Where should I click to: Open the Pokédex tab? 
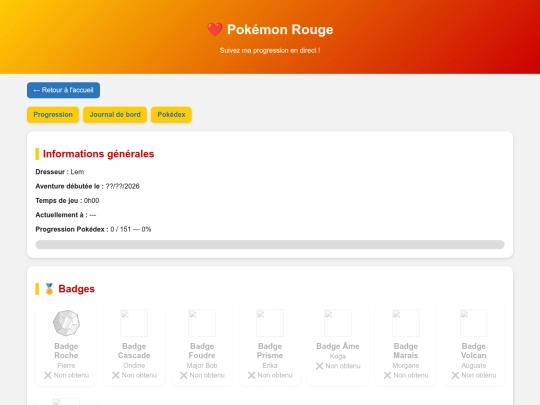click(x=171, y=115)
